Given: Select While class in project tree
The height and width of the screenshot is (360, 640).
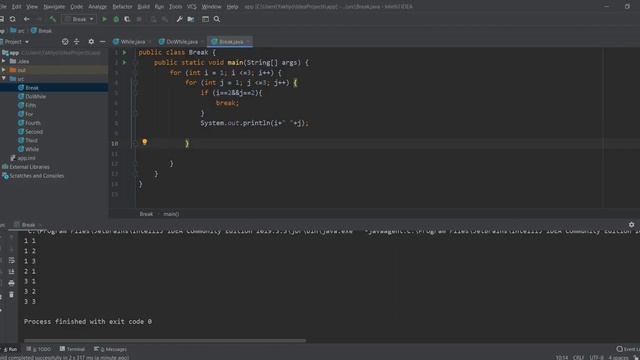Looking at the screenshot, I should [x=32, y=149].
